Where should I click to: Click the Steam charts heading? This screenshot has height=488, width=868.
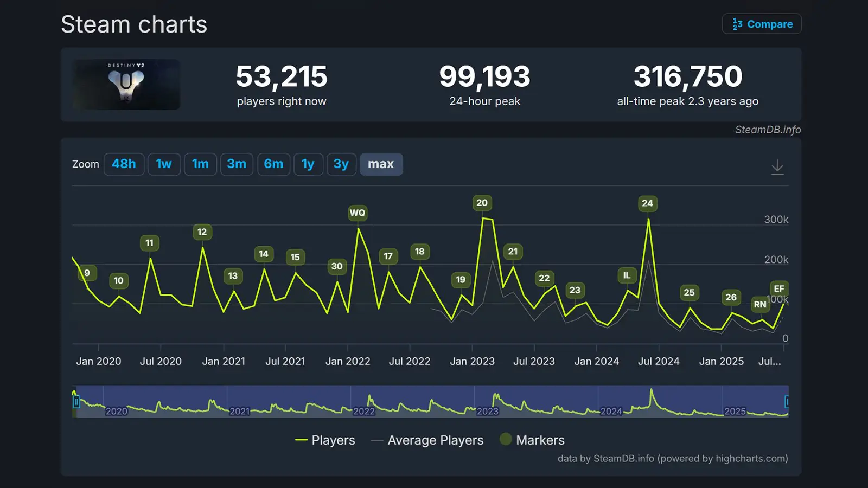tap(134, 24)
